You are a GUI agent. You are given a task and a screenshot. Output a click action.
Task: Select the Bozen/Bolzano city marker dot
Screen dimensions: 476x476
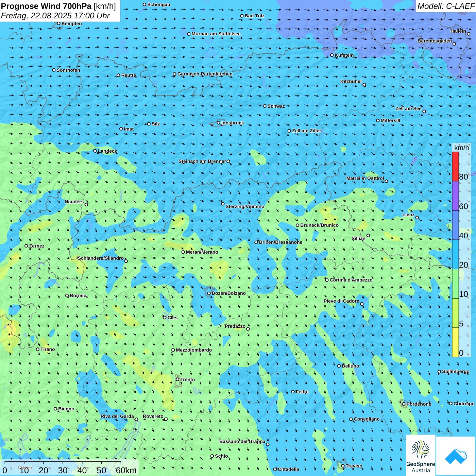(209, 293)
